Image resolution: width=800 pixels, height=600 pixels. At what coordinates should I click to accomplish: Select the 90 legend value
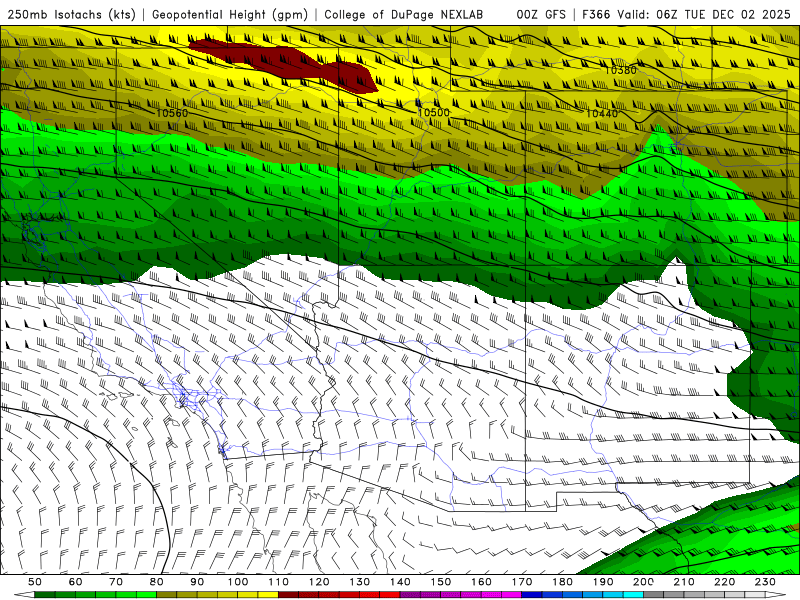tap(197, 582)
